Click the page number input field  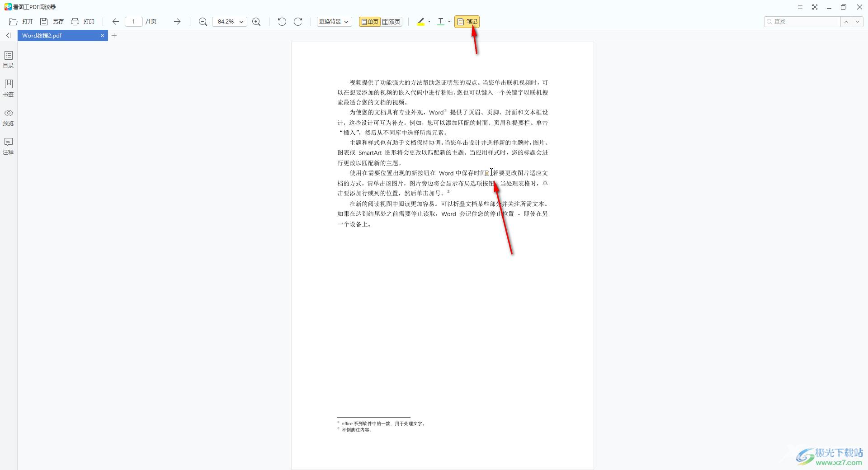[133, 22]
